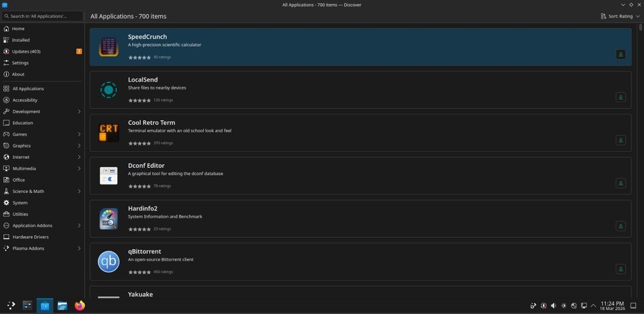Open the Hardinfo2 gauge icon
Image resolution: width=644 pixels, height=314 pixels.
(108, 218)
